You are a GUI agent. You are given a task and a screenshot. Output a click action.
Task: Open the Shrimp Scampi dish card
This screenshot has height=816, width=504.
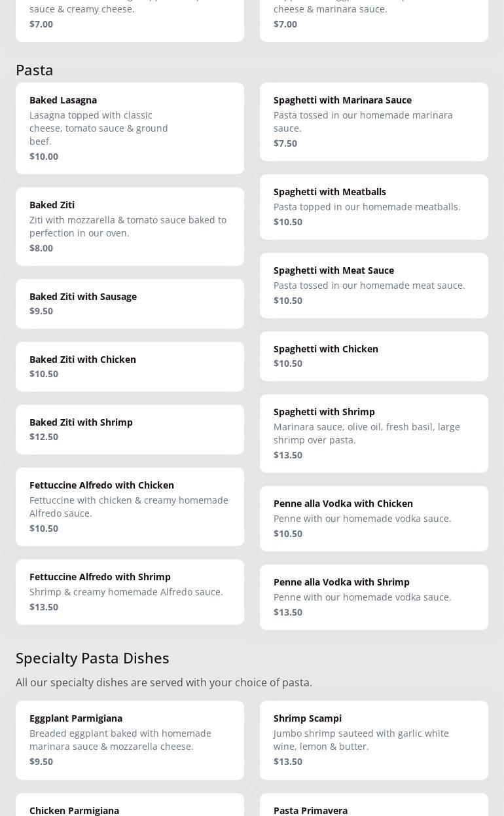pos(374,739)
